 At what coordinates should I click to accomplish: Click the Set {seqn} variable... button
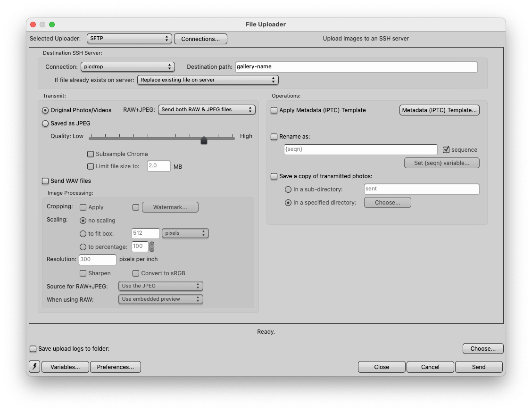[442, 163]
